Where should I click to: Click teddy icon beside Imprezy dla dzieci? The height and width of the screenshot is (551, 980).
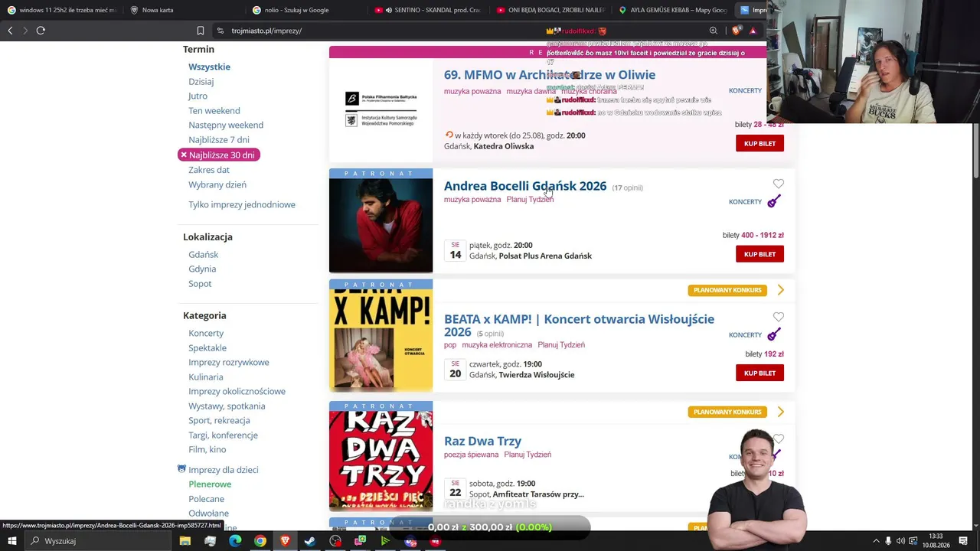point(181,469)
